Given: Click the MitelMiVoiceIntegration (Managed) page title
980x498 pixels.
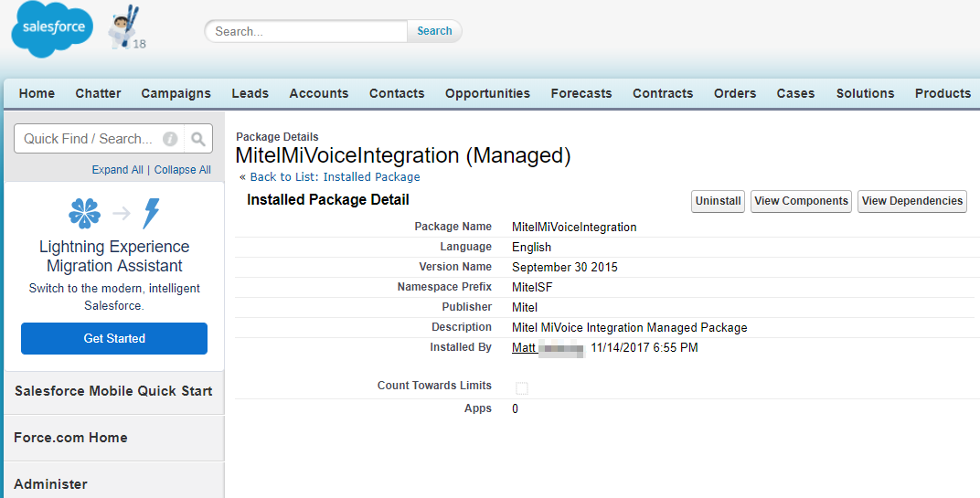Looking at the screenshot, I should tap(403, 155).
